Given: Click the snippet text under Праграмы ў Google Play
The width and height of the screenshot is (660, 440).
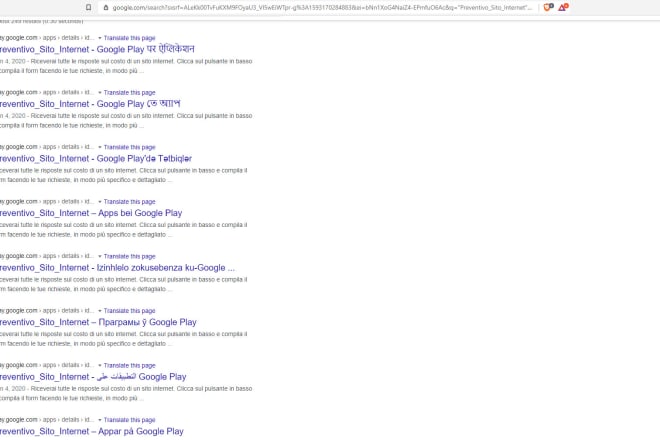Looking at the screenshot, I should [124, 339].
